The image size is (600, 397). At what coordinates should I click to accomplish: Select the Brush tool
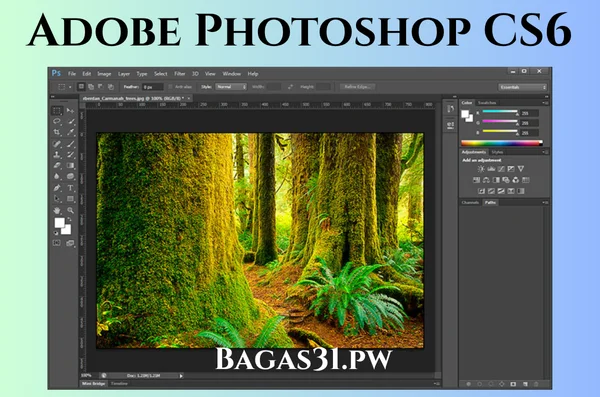[x=70, y=144]
